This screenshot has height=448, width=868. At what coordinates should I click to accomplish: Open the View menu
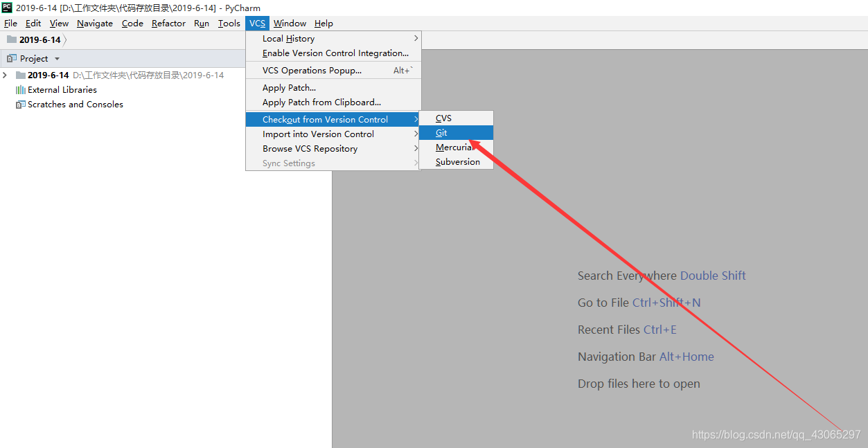59,23
